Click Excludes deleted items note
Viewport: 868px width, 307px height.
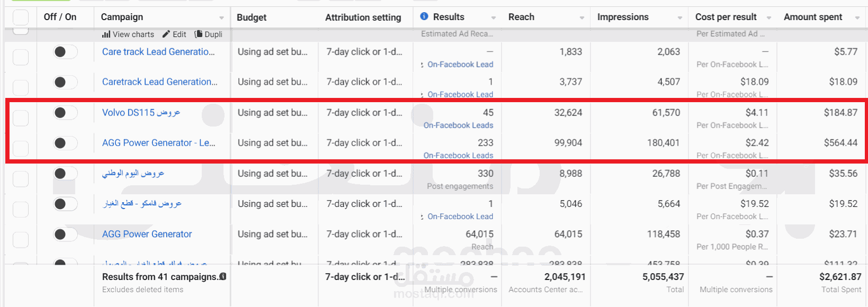coord(142,290)
